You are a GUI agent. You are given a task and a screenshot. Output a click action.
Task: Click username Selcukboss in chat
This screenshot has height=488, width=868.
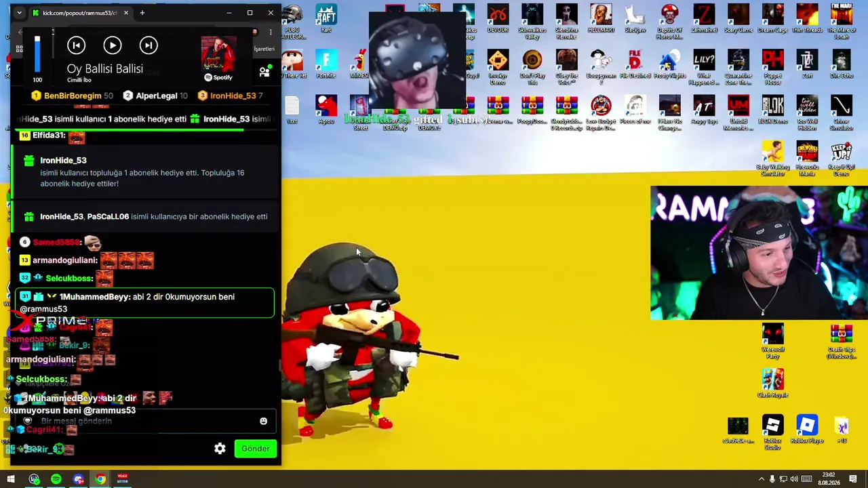click(69, 279)
